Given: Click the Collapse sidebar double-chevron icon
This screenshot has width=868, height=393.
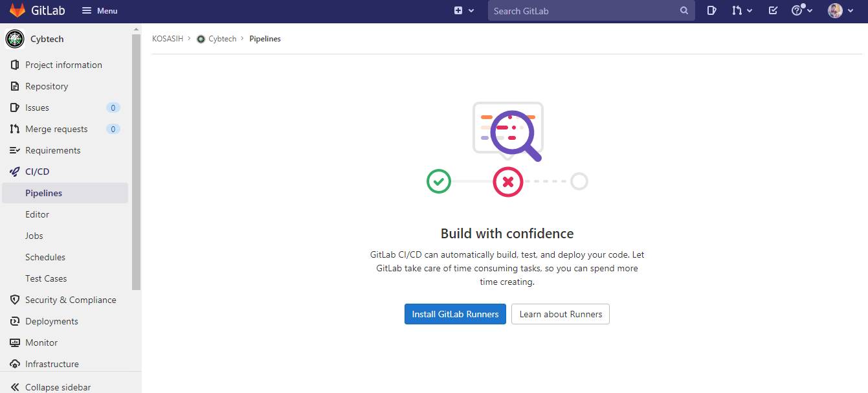Looking at the screenshot, I should point(15,387).
